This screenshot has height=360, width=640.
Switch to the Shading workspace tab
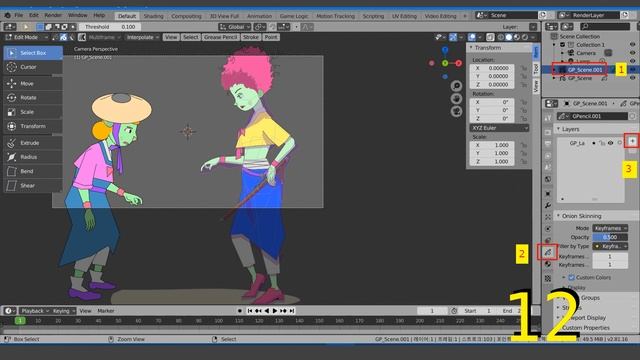click(x=153, y=16)
